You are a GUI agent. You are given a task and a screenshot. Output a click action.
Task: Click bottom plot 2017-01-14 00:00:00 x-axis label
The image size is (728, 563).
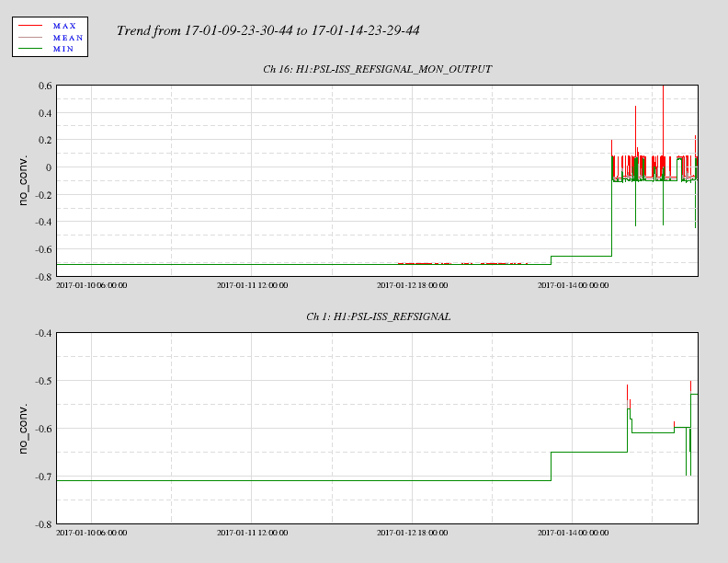click(x=573, y=533)
